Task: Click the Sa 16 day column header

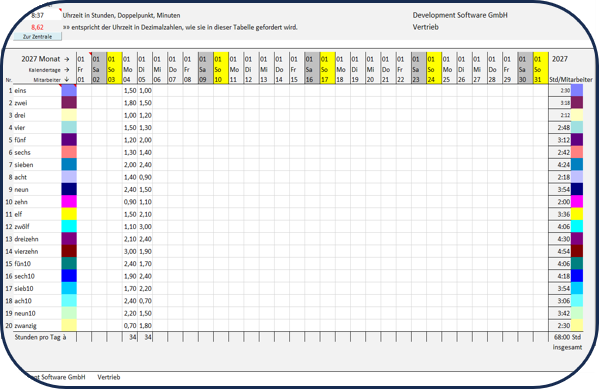Action: click(312, 69)
